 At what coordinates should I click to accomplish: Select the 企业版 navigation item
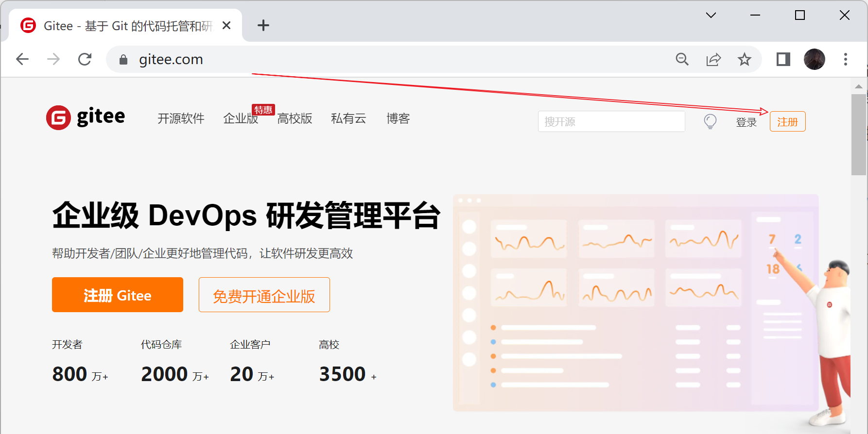[x=240, y=118]
